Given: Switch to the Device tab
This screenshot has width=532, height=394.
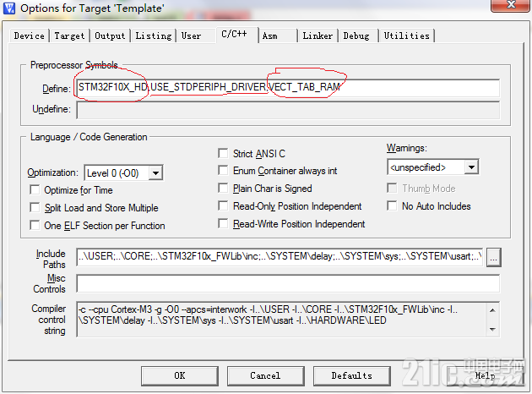Looking at the screenshot, I should click(30, 36).
